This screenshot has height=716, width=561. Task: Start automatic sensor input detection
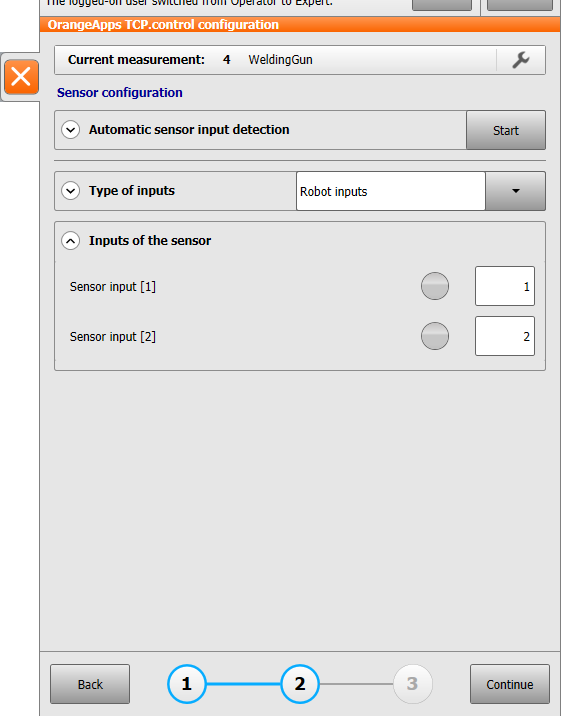tap(506, 130)
